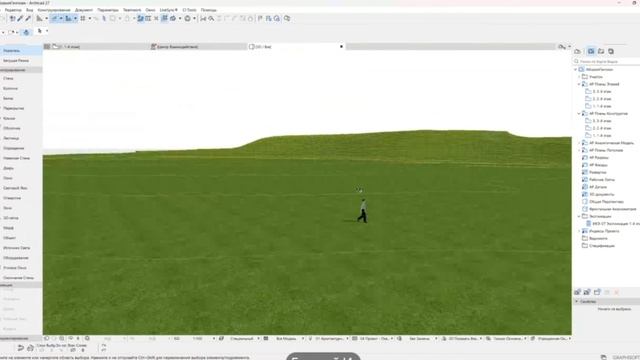Collapse the Конструирование toolbox group

pos(20,70)
